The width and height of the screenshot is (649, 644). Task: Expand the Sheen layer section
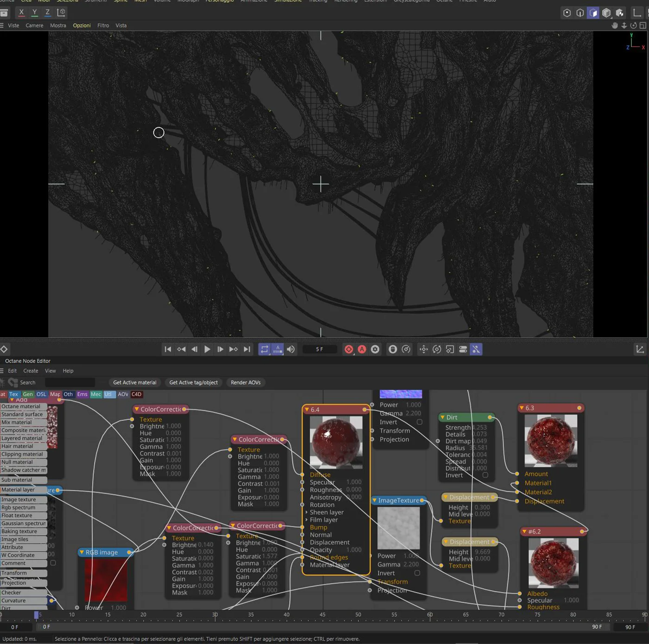306,512
